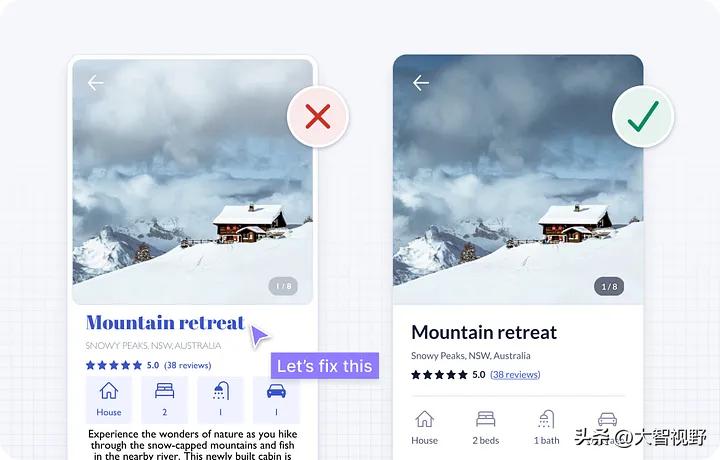This screenshot has height=460, width=720.
Task: Open the (38 reviews) text on left card
Action: tap(188, 365)
